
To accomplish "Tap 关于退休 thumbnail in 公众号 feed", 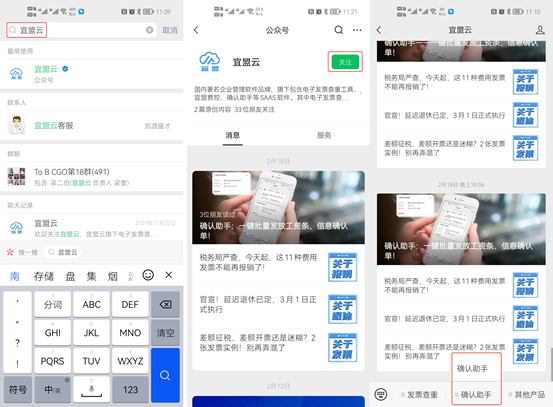I will (x=342, y=309).
